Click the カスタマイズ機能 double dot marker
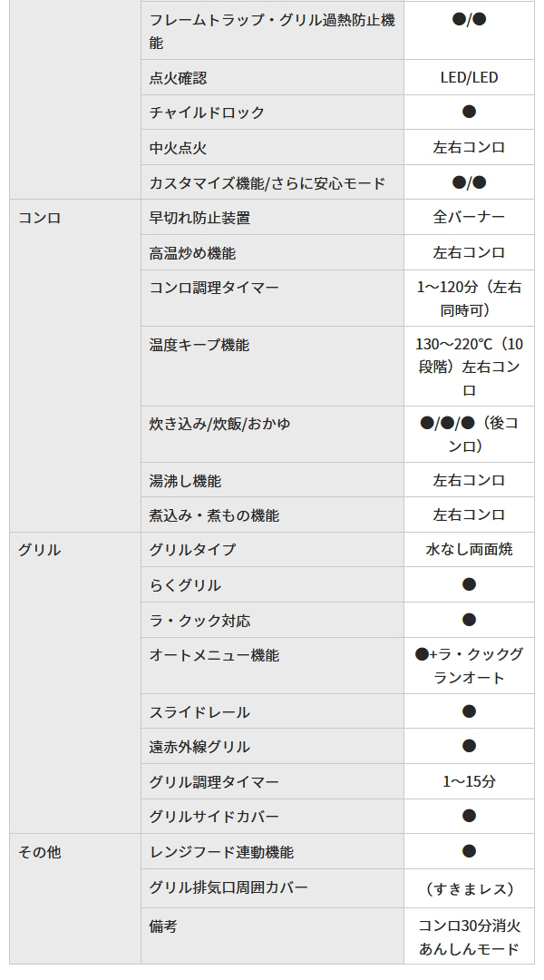Screen dimensions: 544x980 (x=469, y=182)
